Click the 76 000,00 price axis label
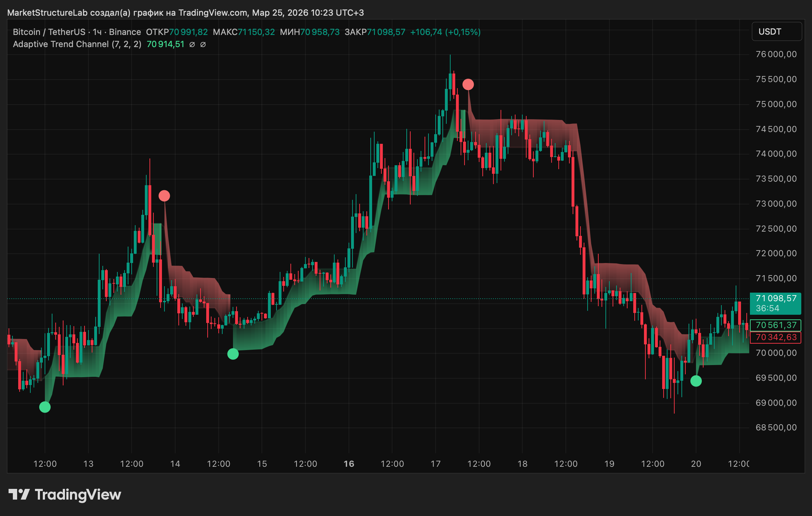The width and height of the screenshot is (812, 516). tap(776, 54)
